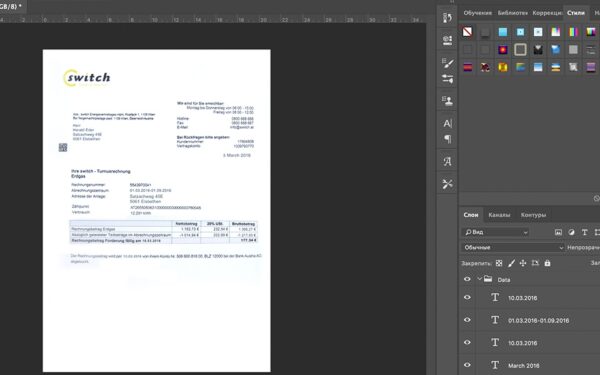Apply the blue and yellow striped style

[556, 67]
